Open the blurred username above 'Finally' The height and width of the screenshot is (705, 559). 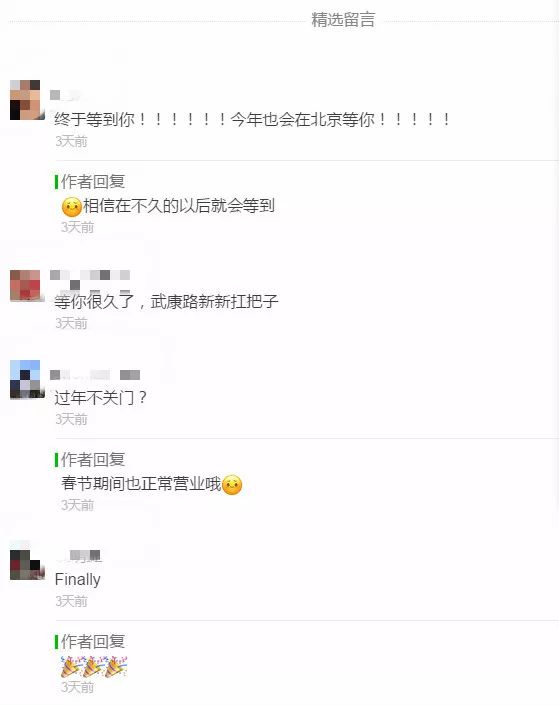[79, 556]
